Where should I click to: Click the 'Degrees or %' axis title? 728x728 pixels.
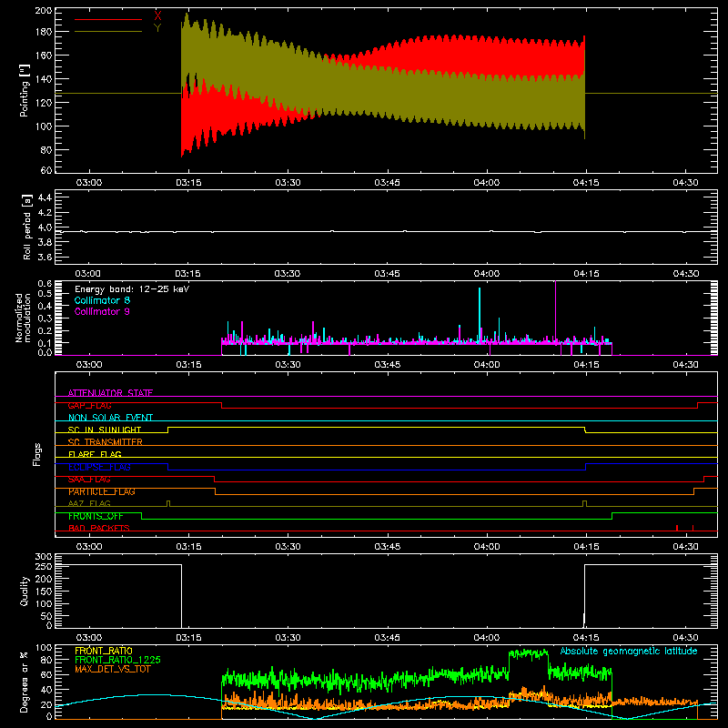coord(25,682)
